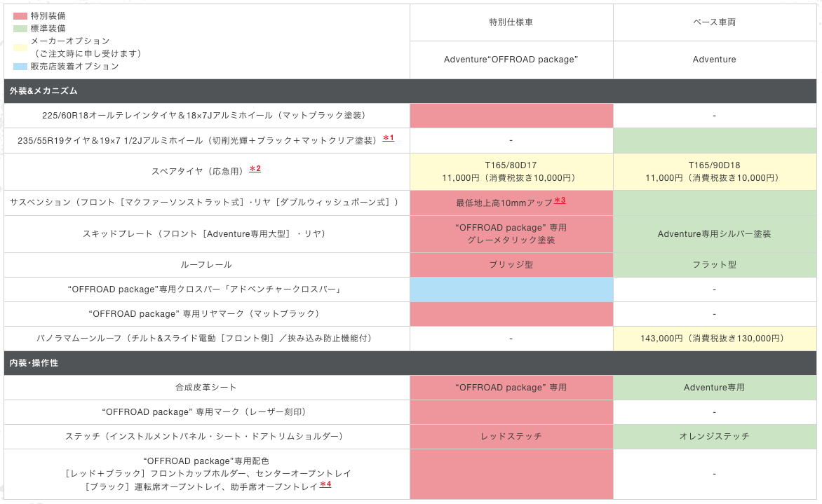Click the レッドステッチ cell

(511, 437)
